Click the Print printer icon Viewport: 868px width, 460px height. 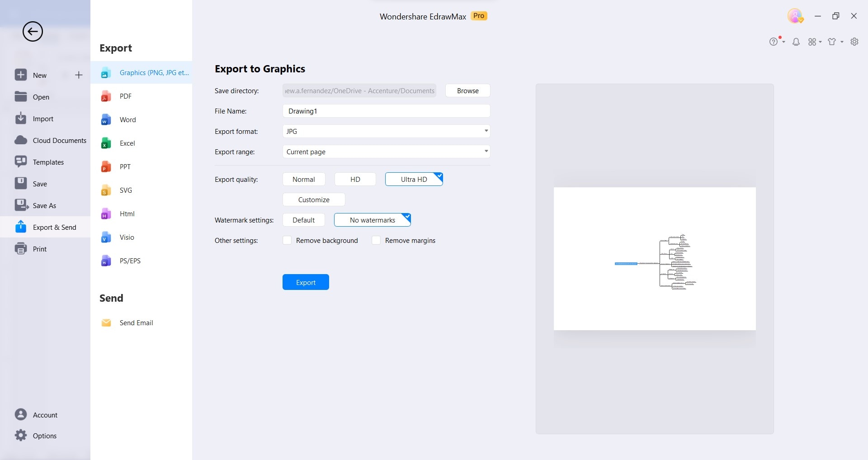point(21,249)
